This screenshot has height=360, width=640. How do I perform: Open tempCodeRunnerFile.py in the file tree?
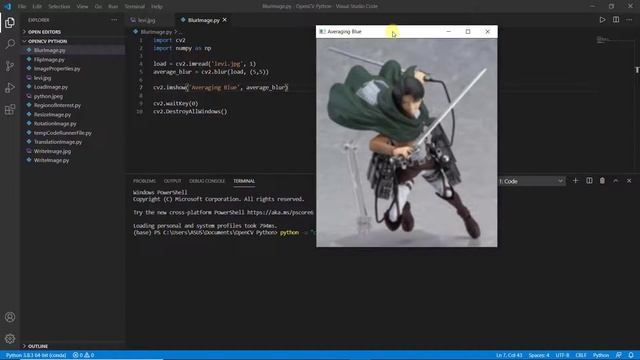(x=62, y=133)
